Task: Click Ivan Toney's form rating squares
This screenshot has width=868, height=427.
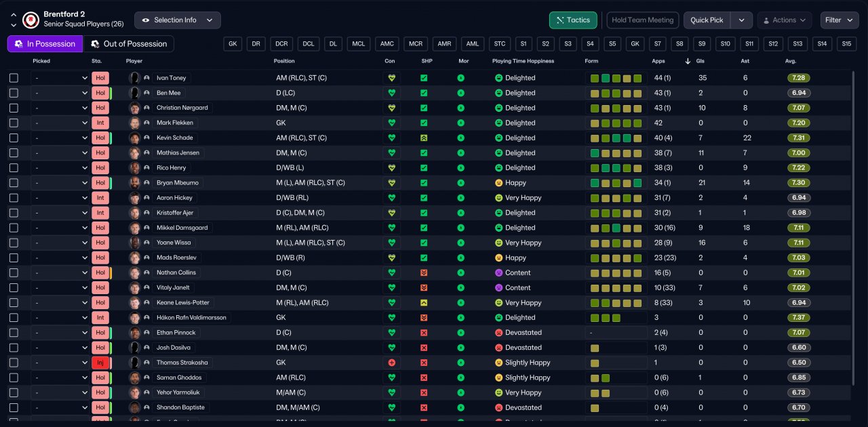Action: [x=616, y=78]
